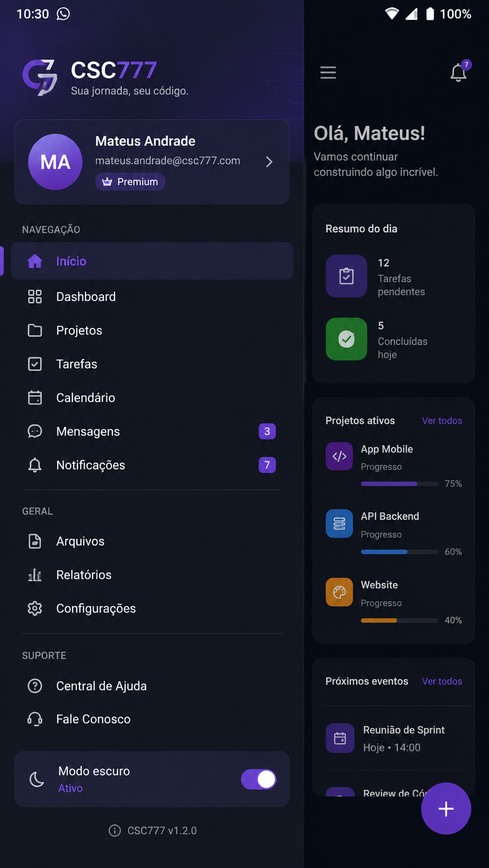Tap Ver todos in Próximos eventos
Viewport: 489px width, 868px height.
[442, 681]
